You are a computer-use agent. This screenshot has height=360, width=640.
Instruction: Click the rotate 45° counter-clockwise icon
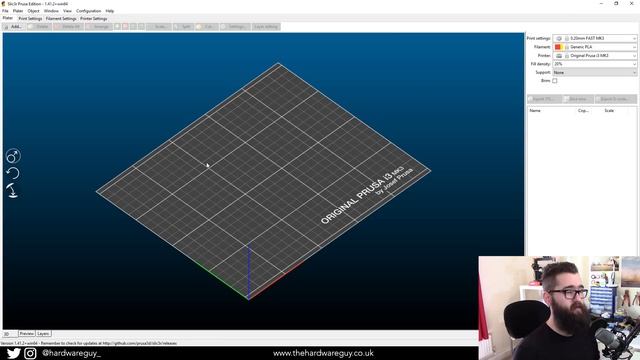pos(133,27)
